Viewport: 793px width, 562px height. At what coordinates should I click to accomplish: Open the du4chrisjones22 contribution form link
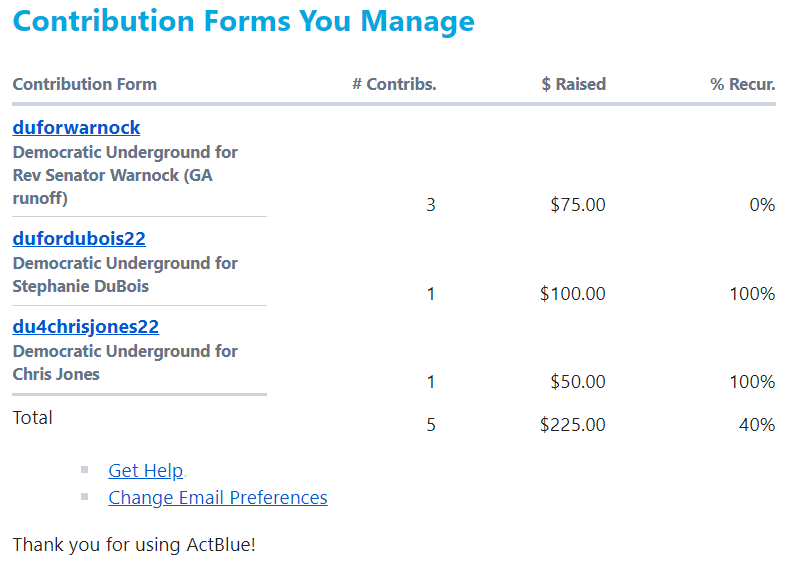85,327
